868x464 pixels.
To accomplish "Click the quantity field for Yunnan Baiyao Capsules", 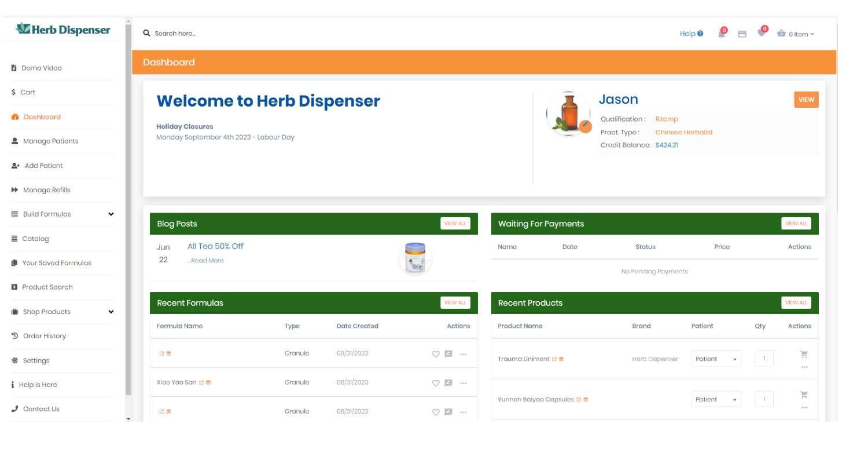I will pyautogui.click(x=764, y=399).
